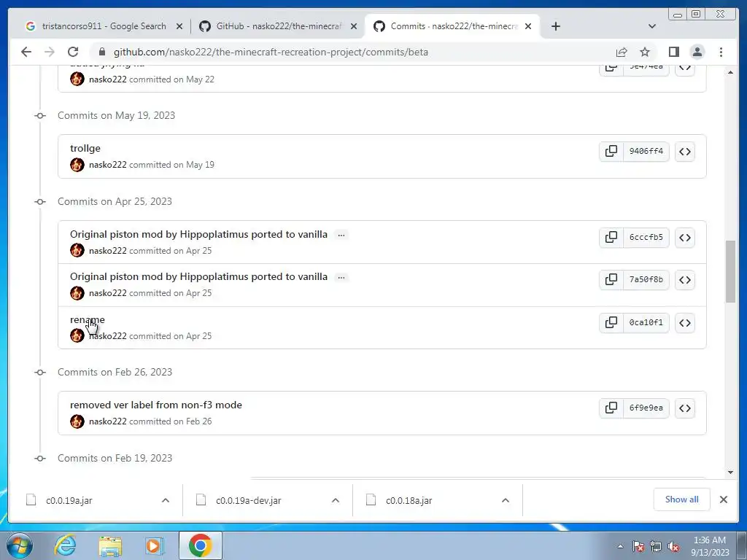Browse repository at commit 9406ff4
This screenshot has height=560, width=747.
(x=684, y=152)
